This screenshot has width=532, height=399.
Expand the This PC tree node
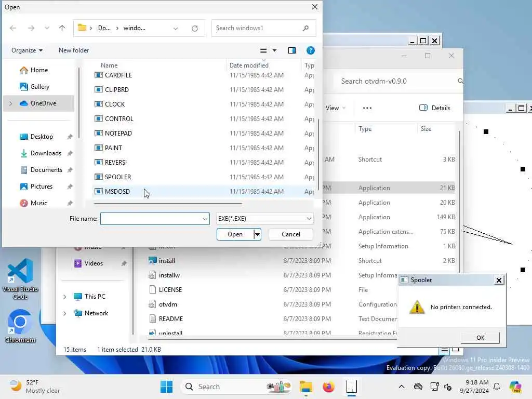[64, 297]
